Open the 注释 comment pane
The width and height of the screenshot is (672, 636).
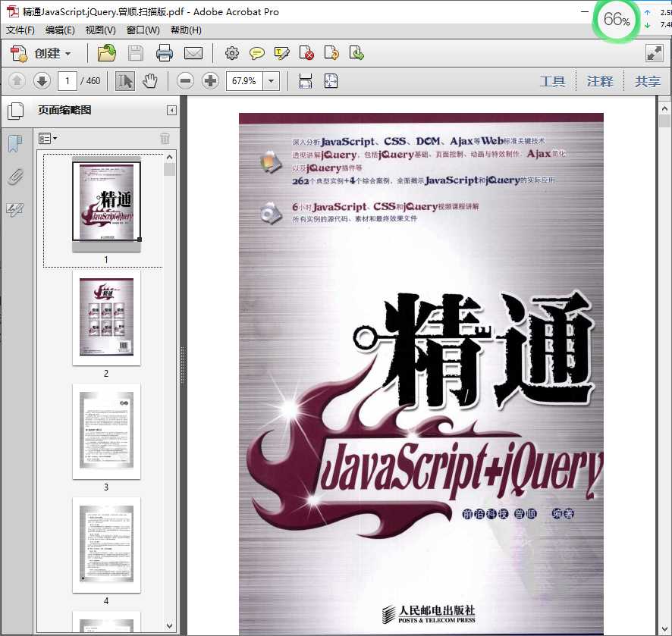[x=600, y=81]
